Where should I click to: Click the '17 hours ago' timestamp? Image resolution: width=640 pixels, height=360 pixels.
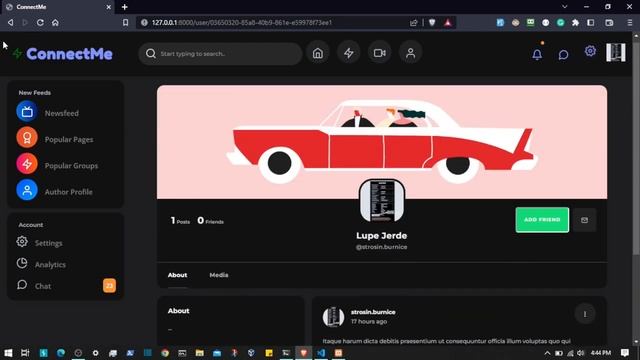(x=369, y=322)
